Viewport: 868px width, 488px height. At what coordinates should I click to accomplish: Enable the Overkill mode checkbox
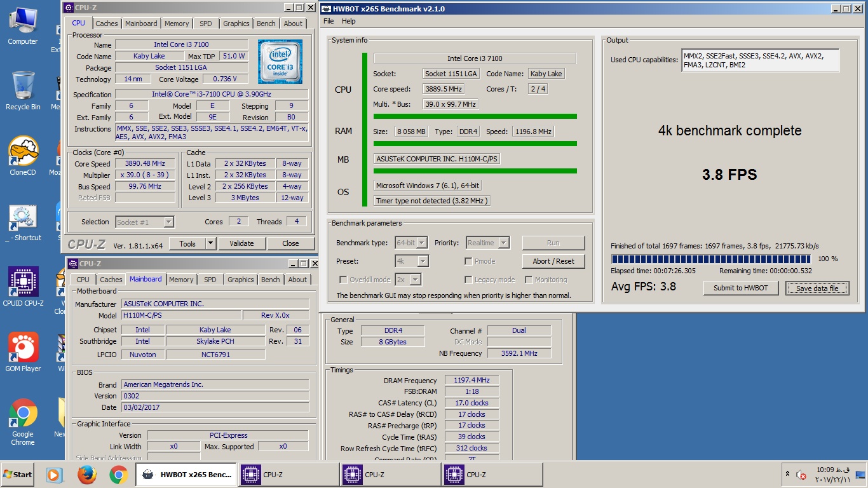[x=343, y=280]
